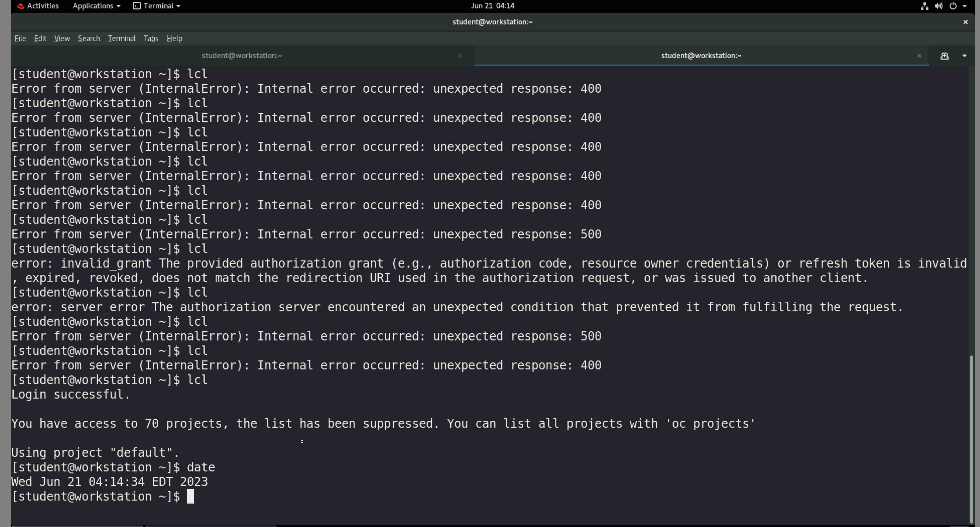Open the Help menu
980x527 pixels.
click(174, 39)
